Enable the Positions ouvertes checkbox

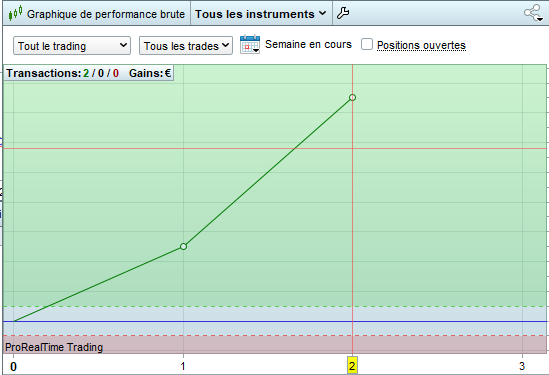(367, 44)
